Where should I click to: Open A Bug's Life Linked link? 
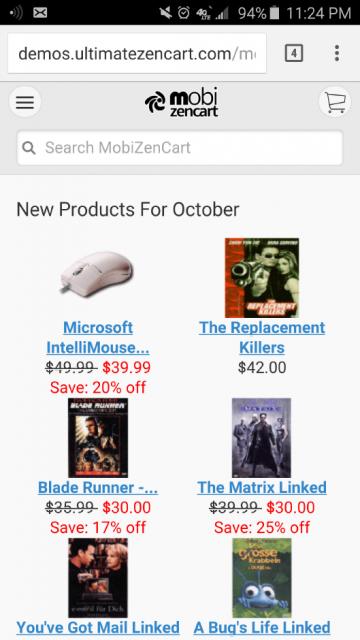point(262,627)
